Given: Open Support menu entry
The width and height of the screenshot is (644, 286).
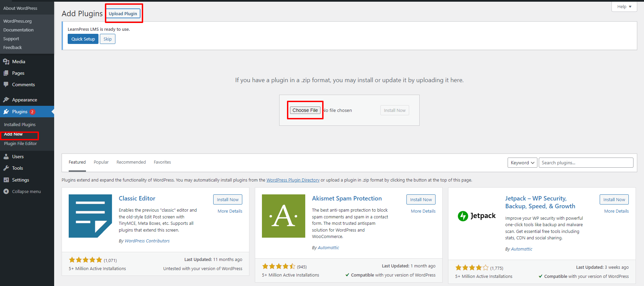Looking at the screenshot, I should [11, 39].
